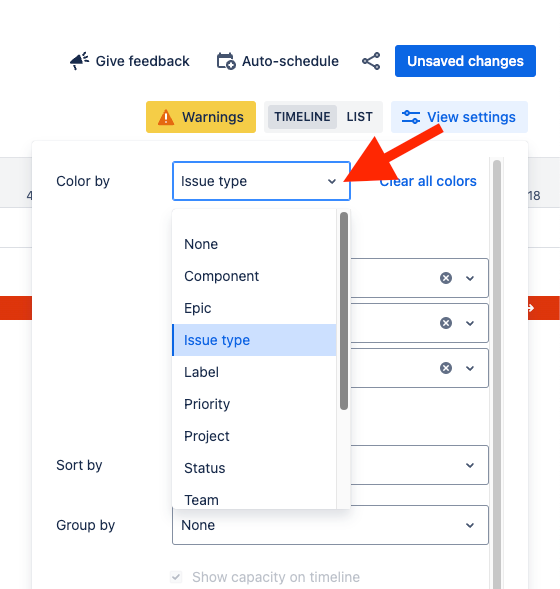Expand the first color row dropdown chevron
The height and width of the screenshot is (589, 560).
coord(470,278)
